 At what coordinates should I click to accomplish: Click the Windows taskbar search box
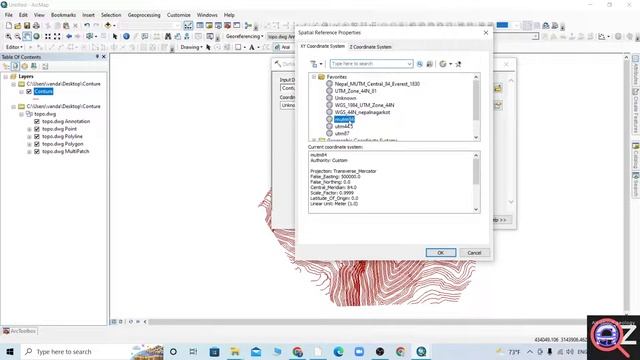coord(92,351)
